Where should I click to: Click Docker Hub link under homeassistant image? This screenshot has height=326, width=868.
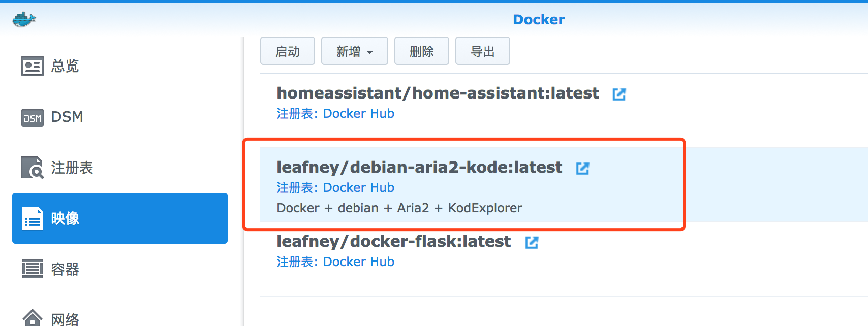pos(358,113)
